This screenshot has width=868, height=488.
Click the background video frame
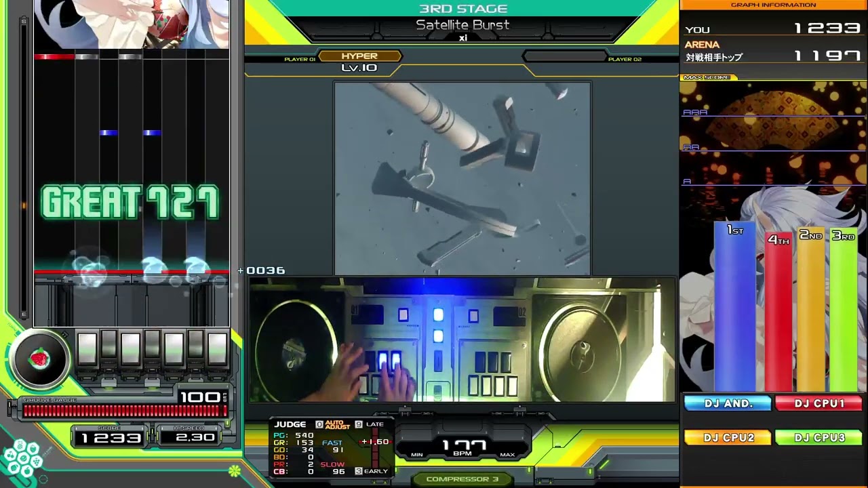point(462,178)
